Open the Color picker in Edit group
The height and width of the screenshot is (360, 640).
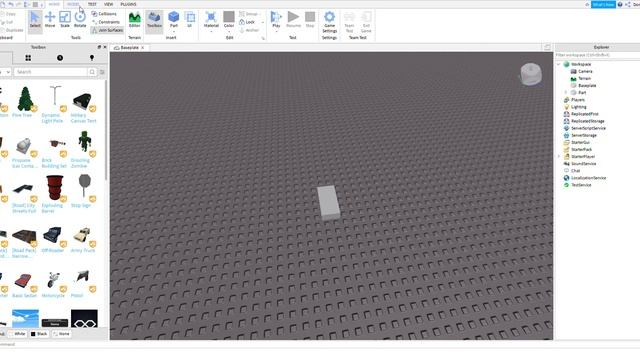(x=229, y=20)
